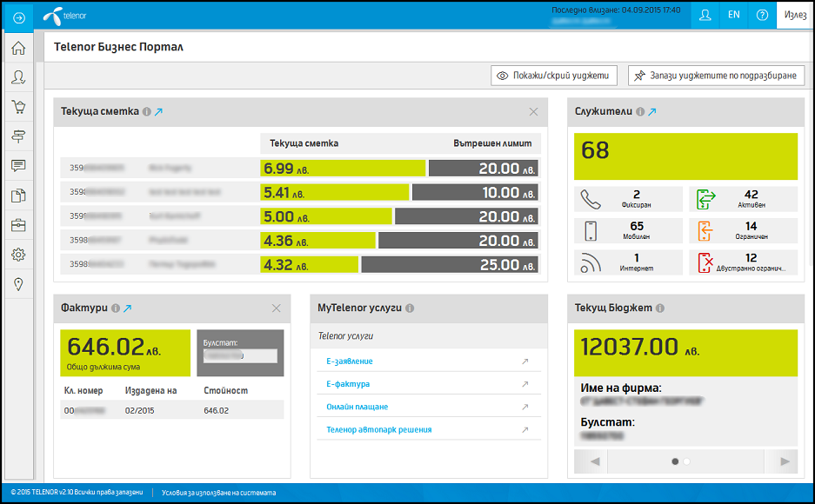Click the external arrow beside Онлайн плащане
Screen dimensions: 815x504
[x=525, y=407]
